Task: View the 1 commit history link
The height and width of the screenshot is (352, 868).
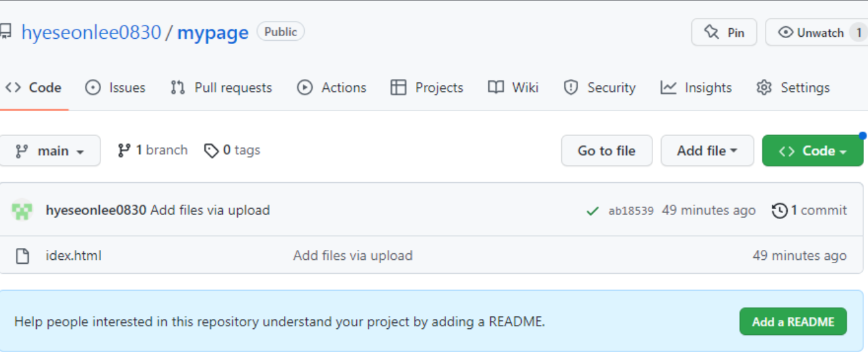Action: click(x=810, y=211)
